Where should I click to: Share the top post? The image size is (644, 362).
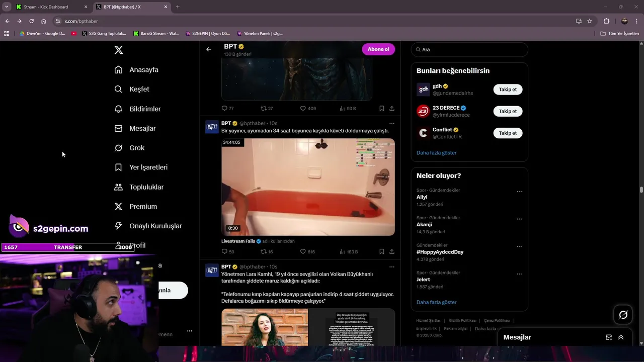click(391, 108)
